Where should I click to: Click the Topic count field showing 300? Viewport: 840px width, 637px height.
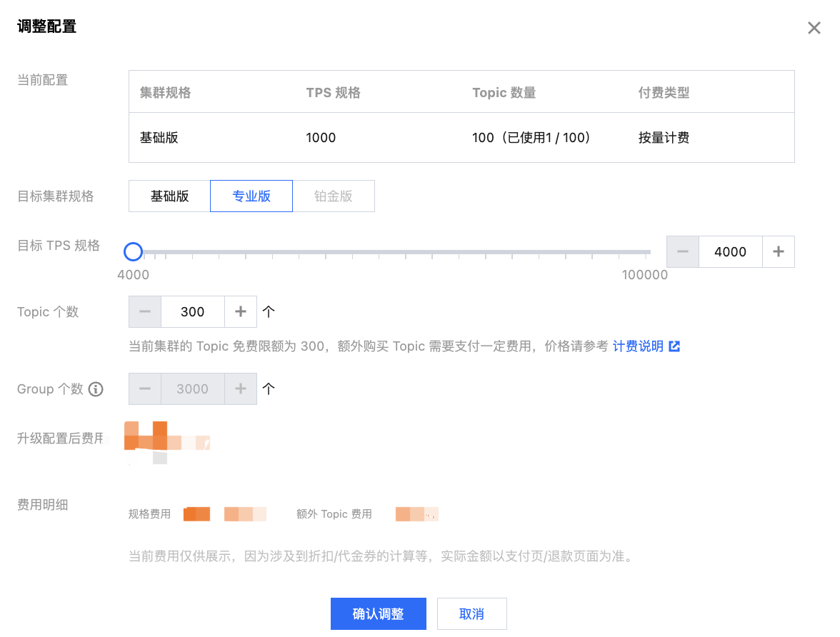point(192,312)
